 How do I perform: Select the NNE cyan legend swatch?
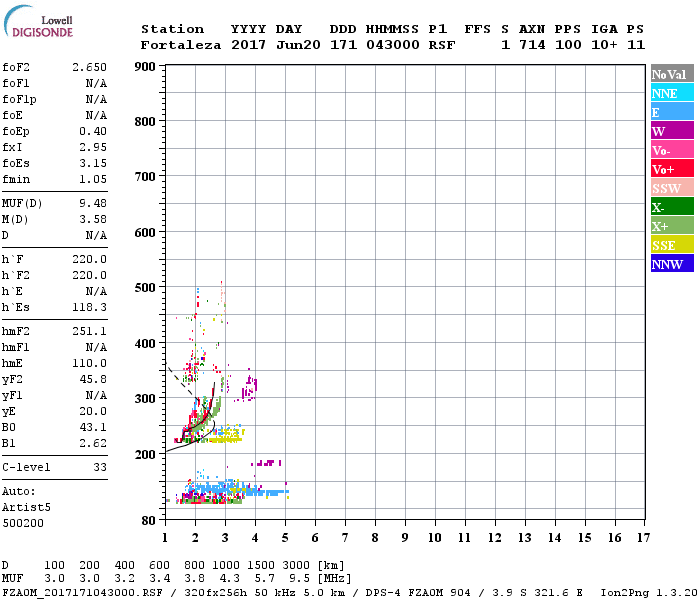672,92
